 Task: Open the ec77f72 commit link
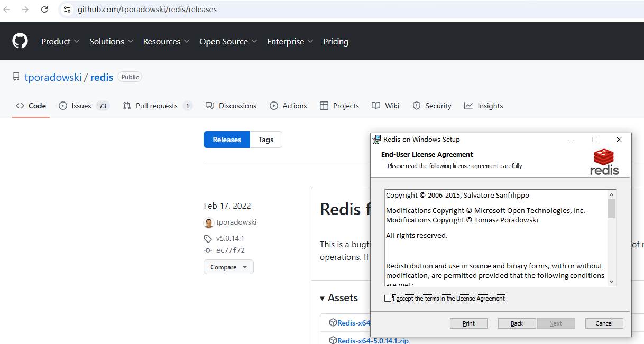[x=230, y=250]
